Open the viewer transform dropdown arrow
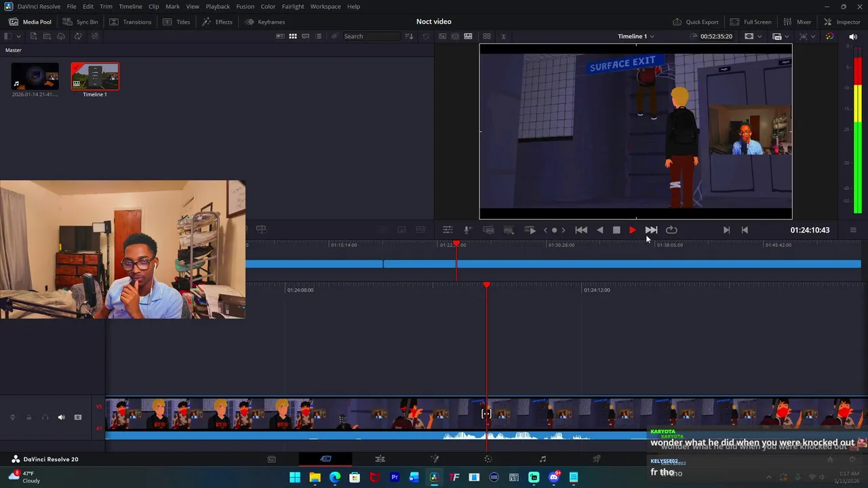 tap(812, 36)
